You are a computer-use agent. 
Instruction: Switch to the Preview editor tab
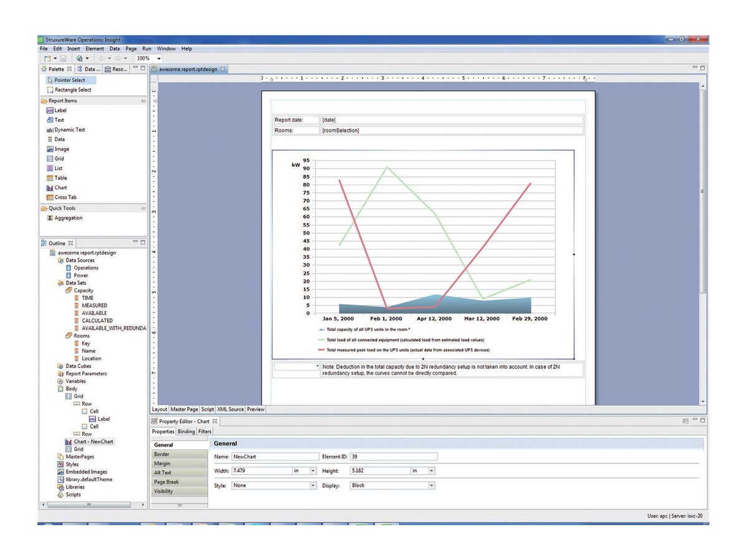click(255, 409)
